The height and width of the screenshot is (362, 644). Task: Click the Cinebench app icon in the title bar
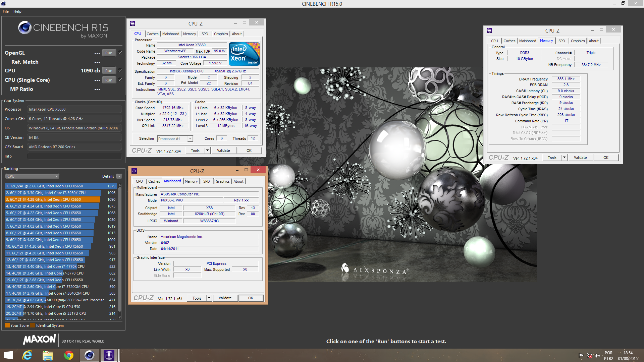tap(3, 4)
